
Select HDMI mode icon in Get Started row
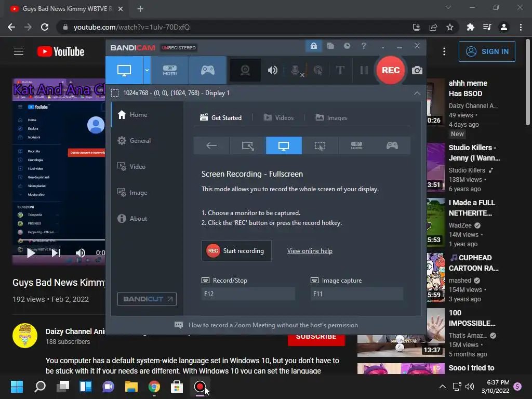[x=356, y=145]
